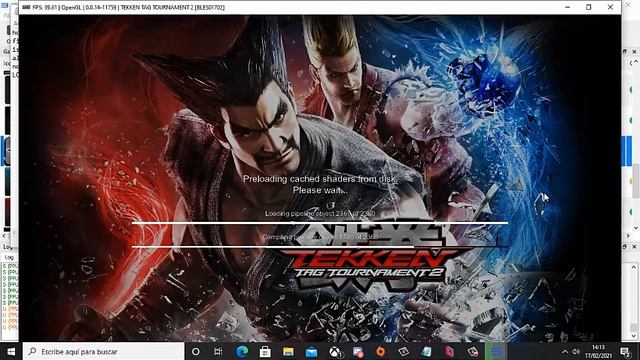Open Cortana from the taskbar circle icon
The width and height of the screenshot is (640, 360).
coord(196,351)
